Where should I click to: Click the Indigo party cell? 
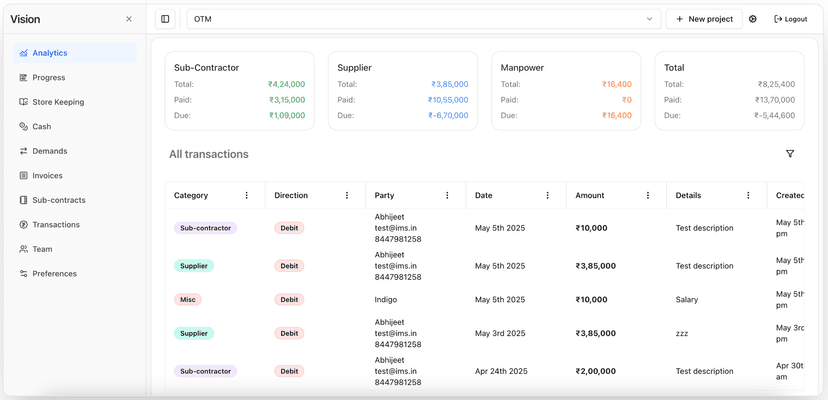click(x=385, y=300)
